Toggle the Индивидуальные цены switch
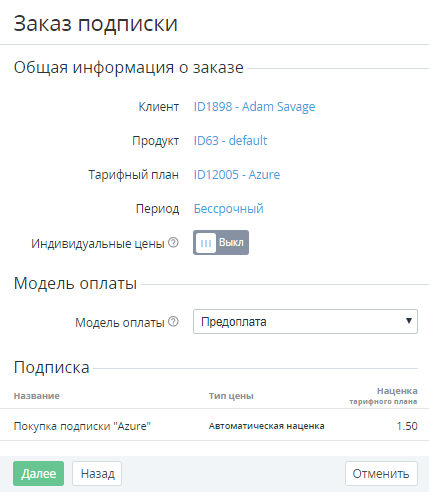This screenshot has height=500, width=429. (x=221, y=243)
